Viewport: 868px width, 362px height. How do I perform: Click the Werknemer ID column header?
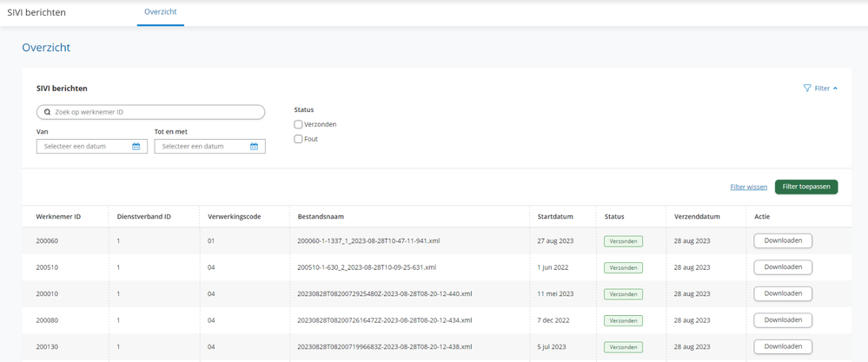[x=58, y=216]
